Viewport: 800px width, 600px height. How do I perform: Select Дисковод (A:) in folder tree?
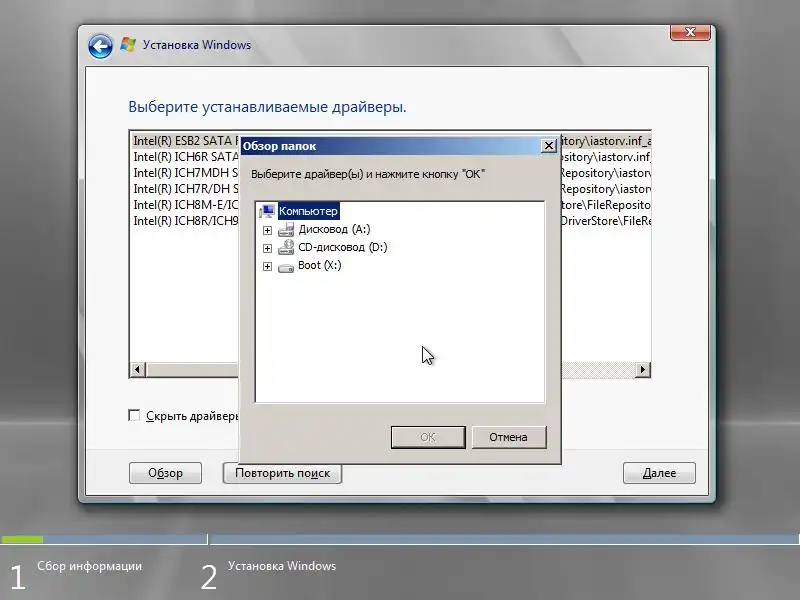334,229
